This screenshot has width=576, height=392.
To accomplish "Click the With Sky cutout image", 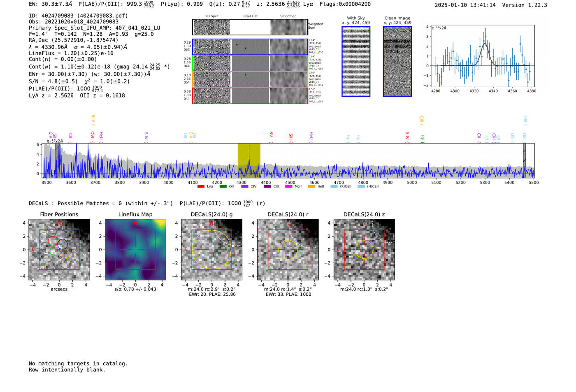I will pos(356,61).
